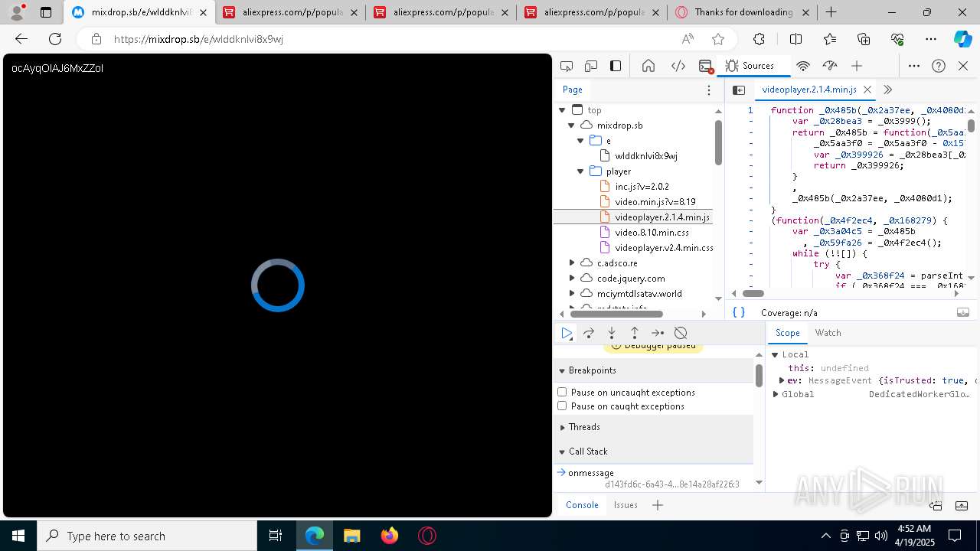Click the browser address bar URL
Screen dimensions: 980x551
[199, 39]
